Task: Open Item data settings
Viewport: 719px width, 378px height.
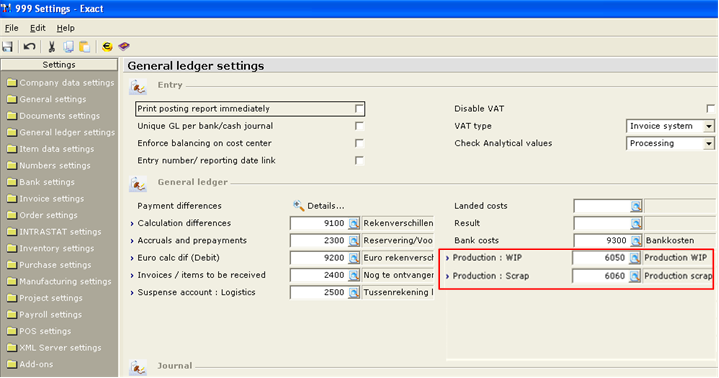Action: (x=50, y=149)
